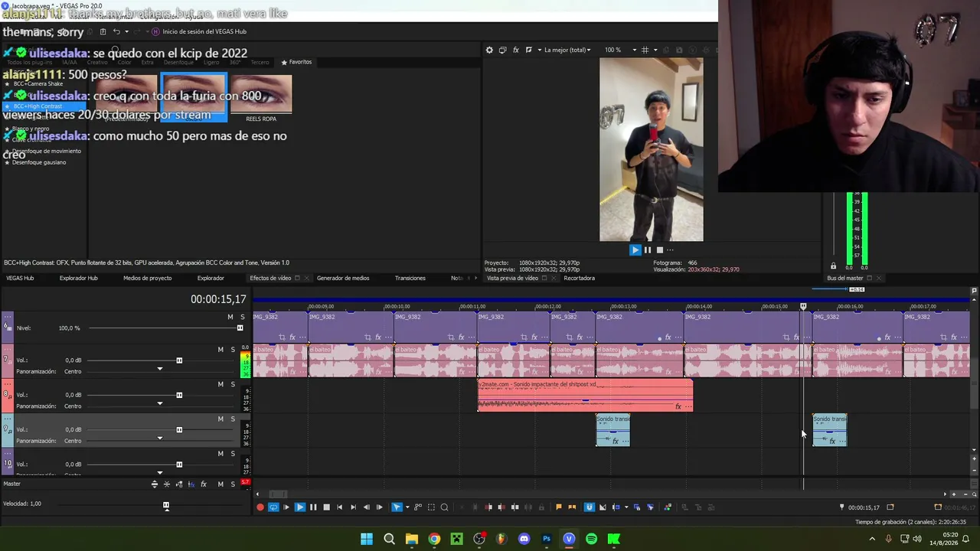This screenshot has height=551, width=980.
Task: Toggle split screen view icon
Action: (x=529, y=50)
